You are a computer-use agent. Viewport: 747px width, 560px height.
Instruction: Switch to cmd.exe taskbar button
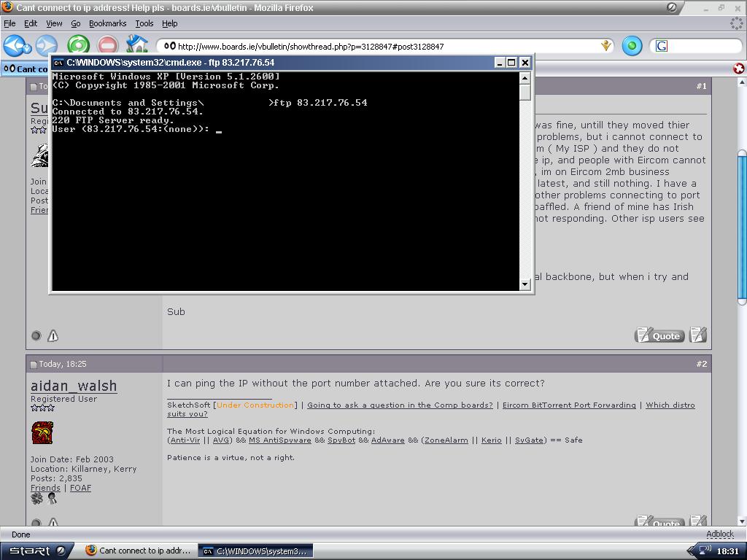pos(255,551)
